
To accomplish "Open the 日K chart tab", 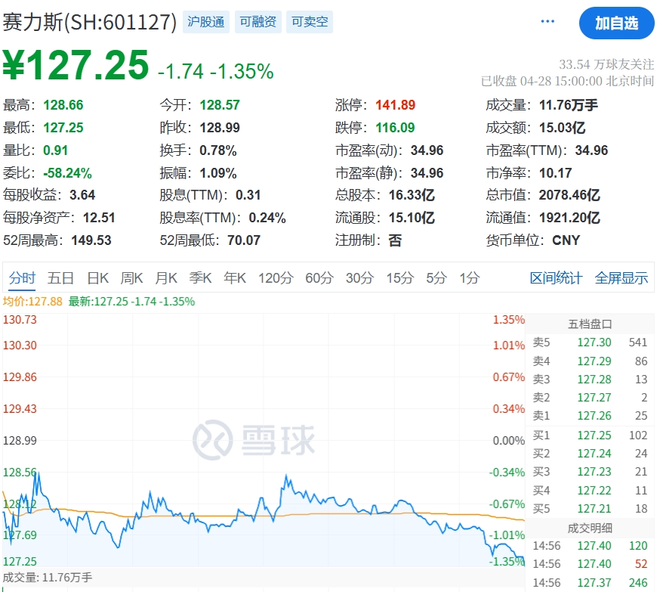I will click(x=98, y=278).
